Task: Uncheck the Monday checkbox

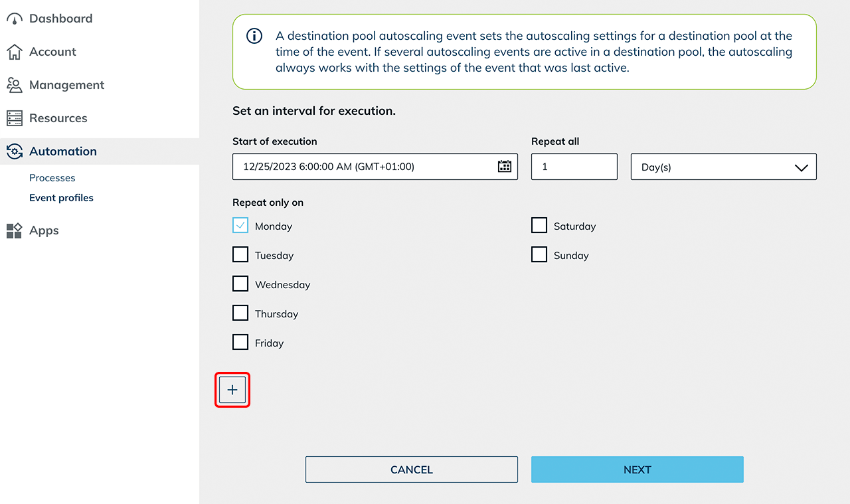Action: (240, 226)
